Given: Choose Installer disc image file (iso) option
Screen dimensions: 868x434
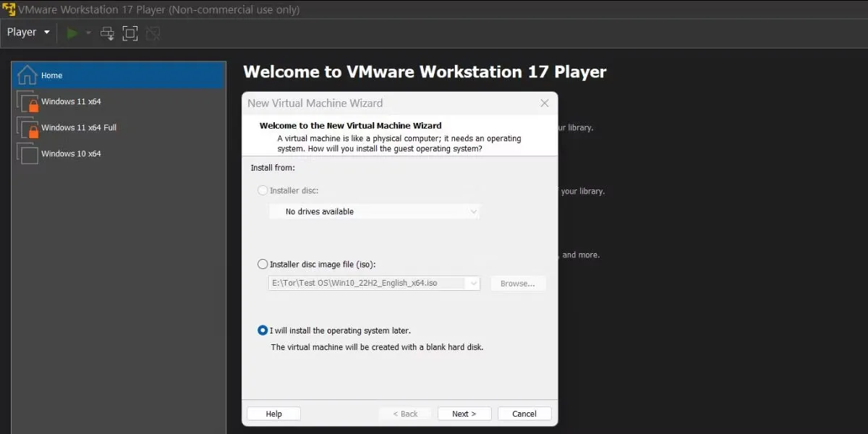Looking at the screenshot, I should (263, 264).
